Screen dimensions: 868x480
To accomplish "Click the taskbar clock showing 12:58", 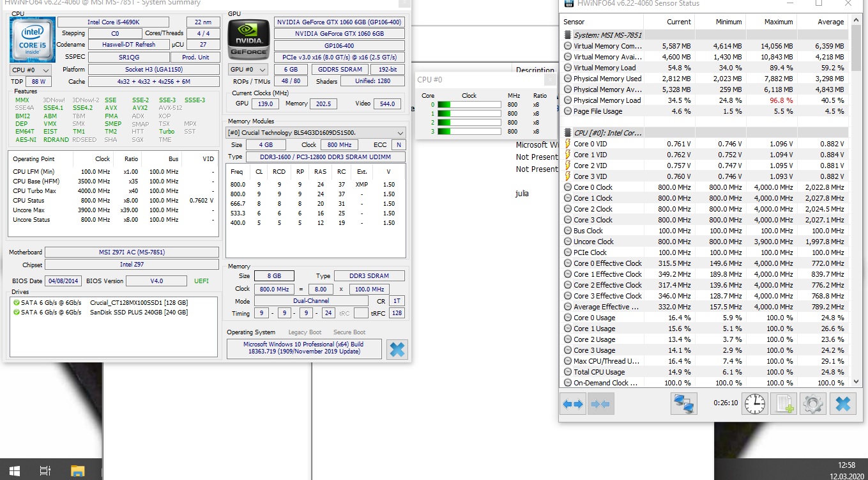I will tap(846, 465).
